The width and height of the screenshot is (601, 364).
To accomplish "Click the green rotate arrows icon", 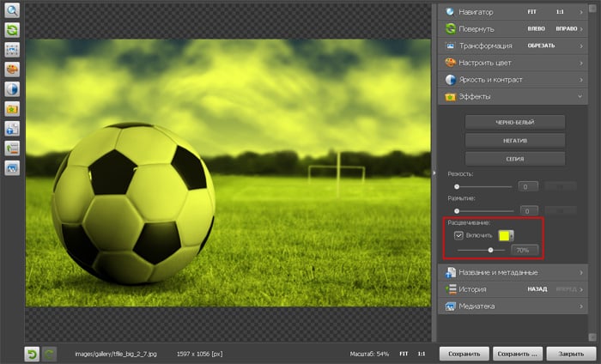I will coord(12,30).
